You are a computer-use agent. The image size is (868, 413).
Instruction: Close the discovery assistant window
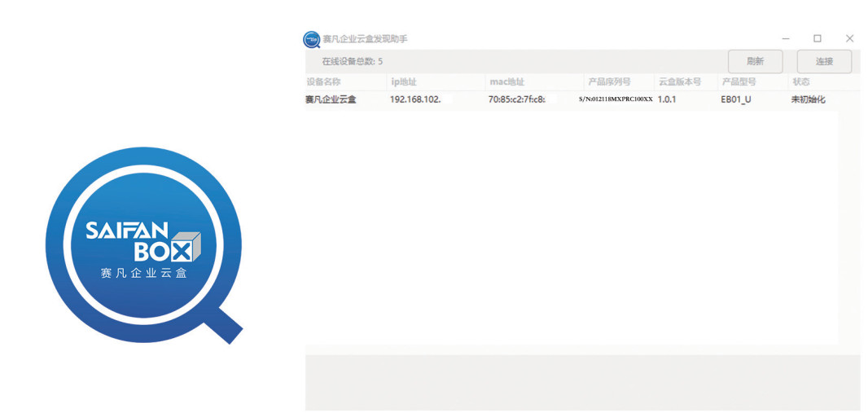click(850, 39)
